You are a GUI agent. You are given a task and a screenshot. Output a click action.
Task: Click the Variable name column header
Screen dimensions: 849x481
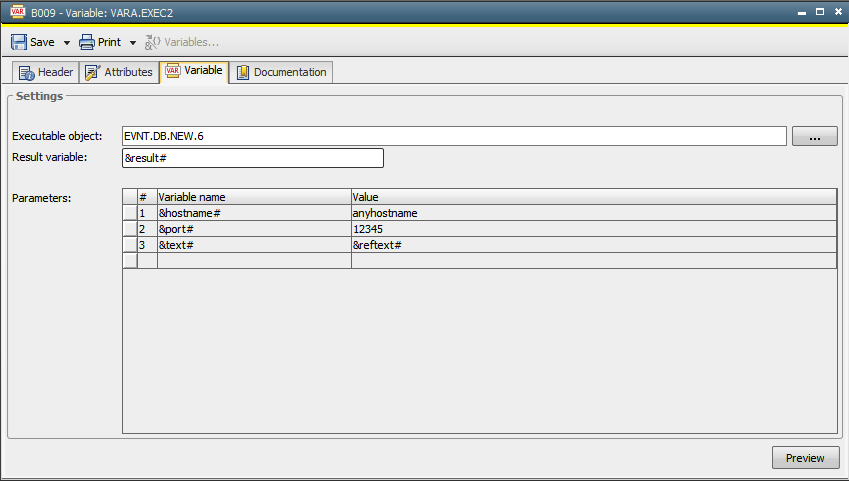(253, 197)
